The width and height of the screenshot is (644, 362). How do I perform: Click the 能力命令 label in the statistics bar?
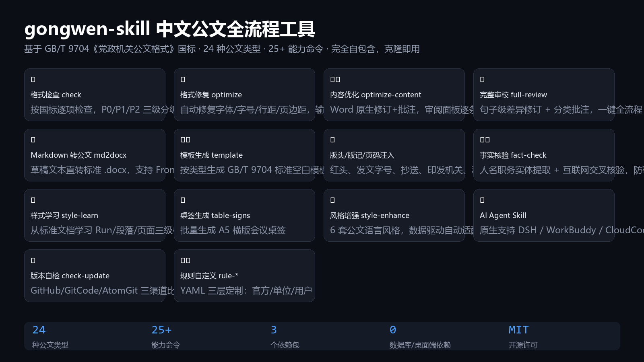click(166, 345)
